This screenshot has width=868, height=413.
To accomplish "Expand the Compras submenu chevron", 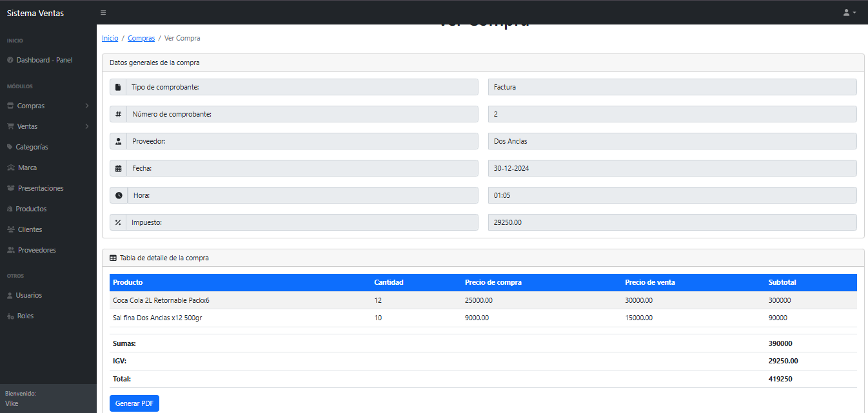I will click(x=87, y=106).
